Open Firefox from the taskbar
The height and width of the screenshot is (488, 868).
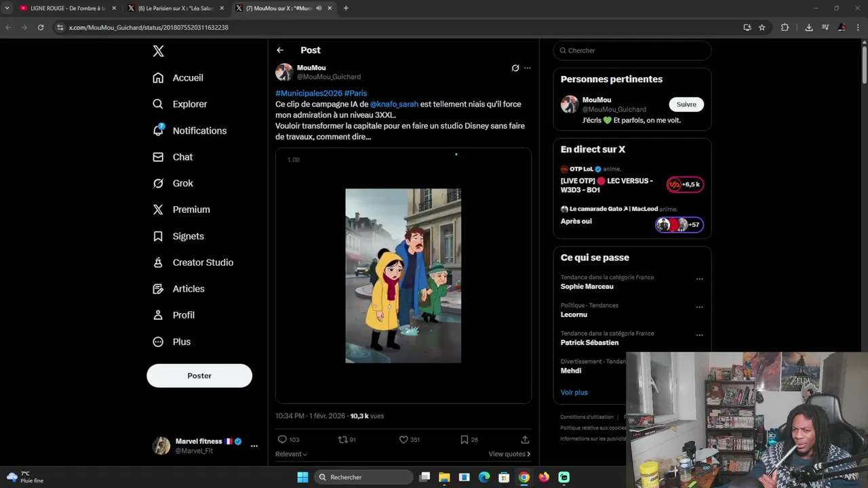tap(544, 477)
